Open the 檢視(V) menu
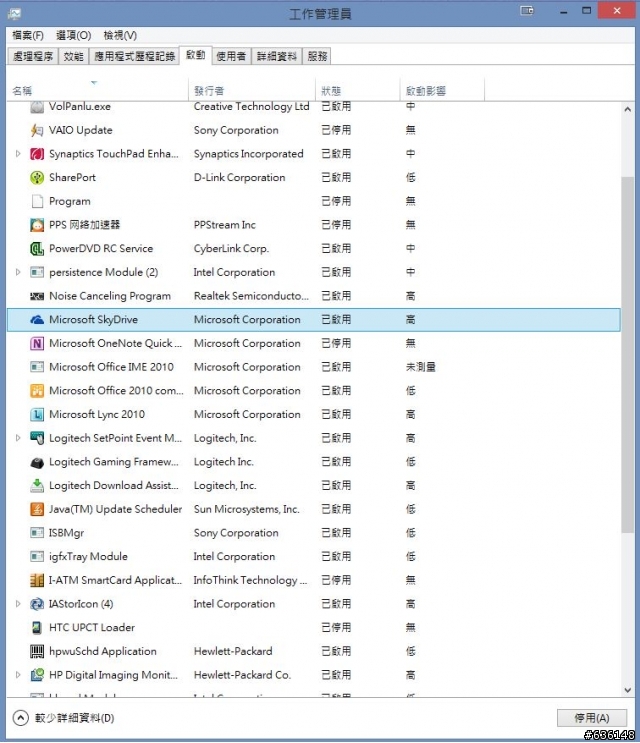 (x=120, y=36)
